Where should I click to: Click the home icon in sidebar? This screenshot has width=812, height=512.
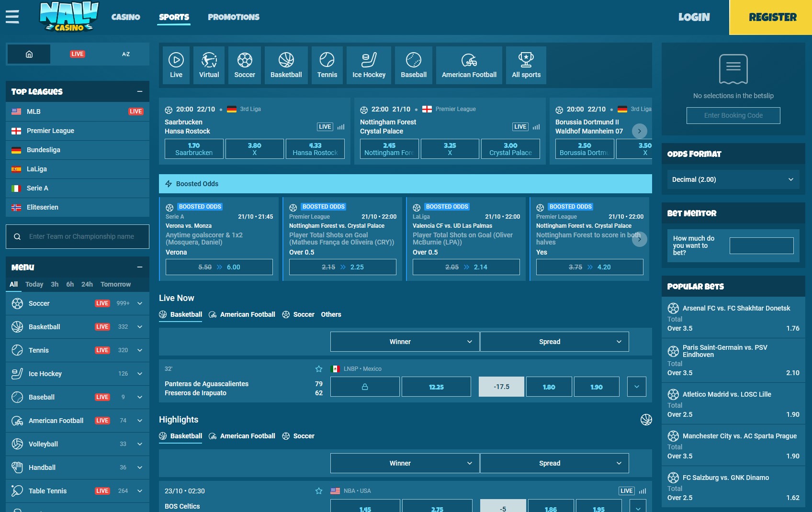(x=29, y=54)
